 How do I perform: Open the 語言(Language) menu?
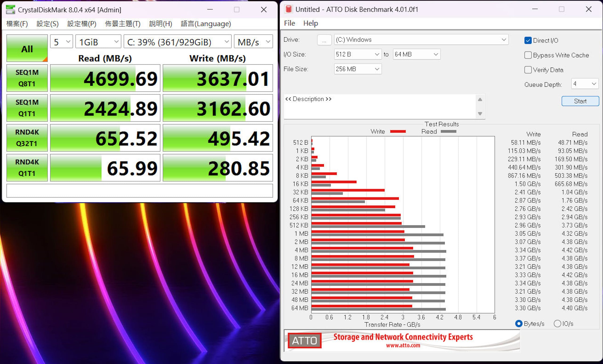pyautogui.click(x=206, y=24)
